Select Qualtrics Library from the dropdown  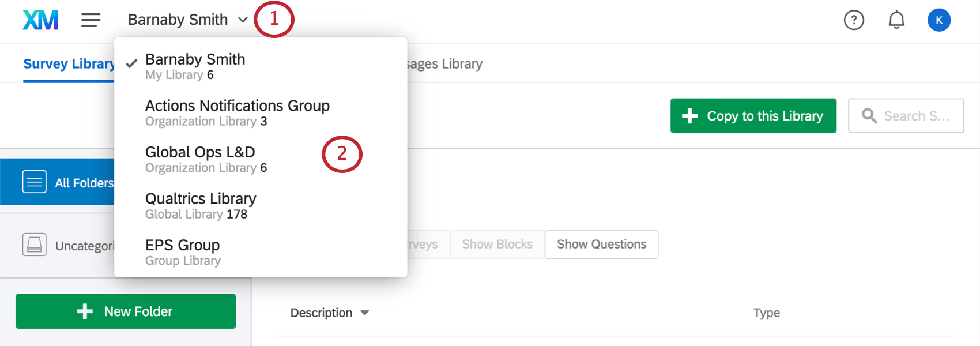coord(201,198)
